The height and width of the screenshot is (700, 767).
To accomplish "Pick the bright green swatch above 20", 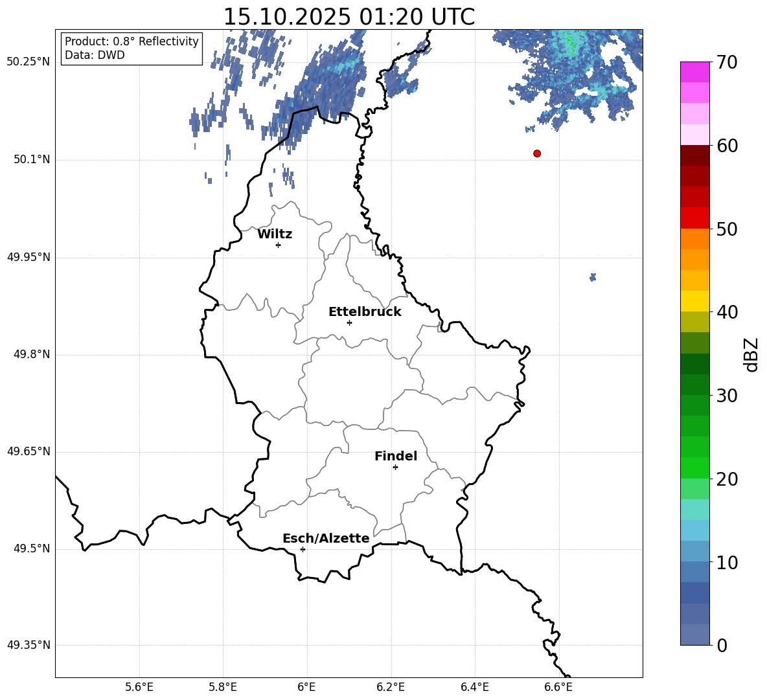I will 695,468.
